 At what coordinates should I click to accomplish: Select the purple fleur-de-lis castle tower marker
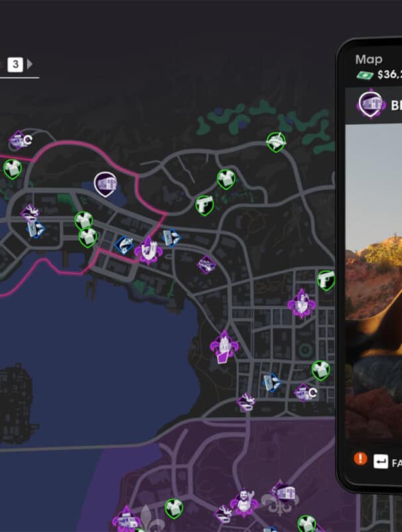click(148, 250)
